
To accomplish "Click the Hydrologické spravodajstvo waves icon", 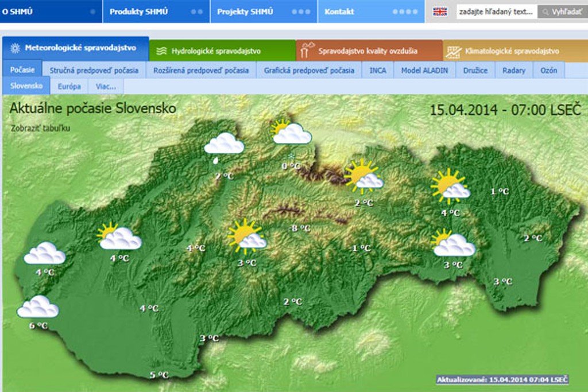I will click(x=161, y=51).
